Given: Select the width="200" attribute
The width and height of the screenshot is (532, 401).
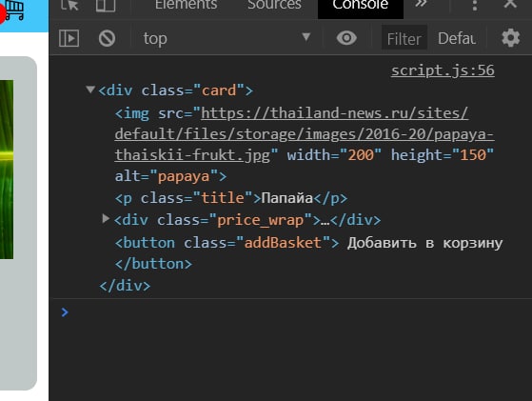Looking at the screenshot, I should [x=334, y=155].
